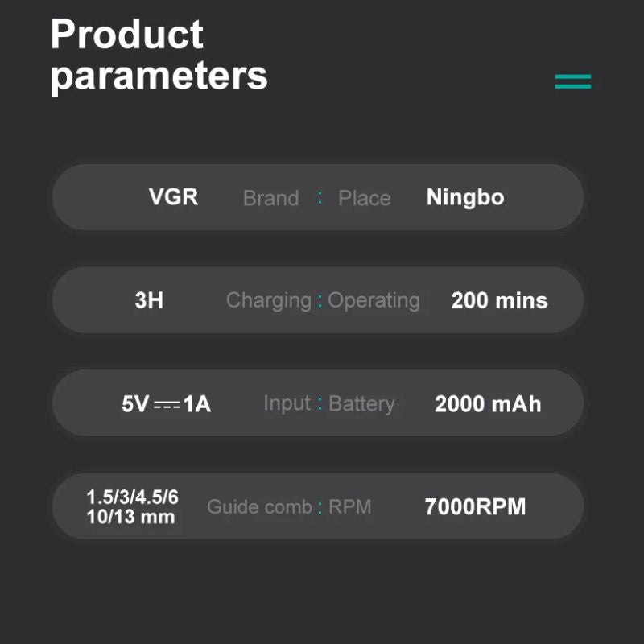Screen dimensions: 644x644
Task: Click the Brand label
Action: pos(270,198)
